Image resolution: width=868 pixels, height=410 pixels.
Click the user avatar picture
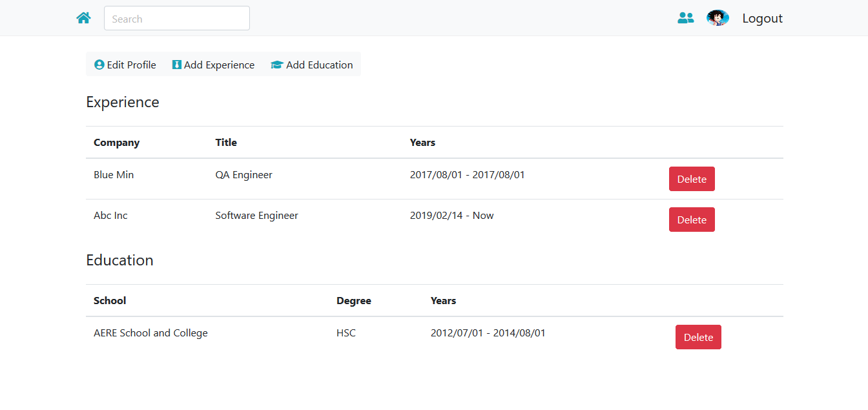718,18
